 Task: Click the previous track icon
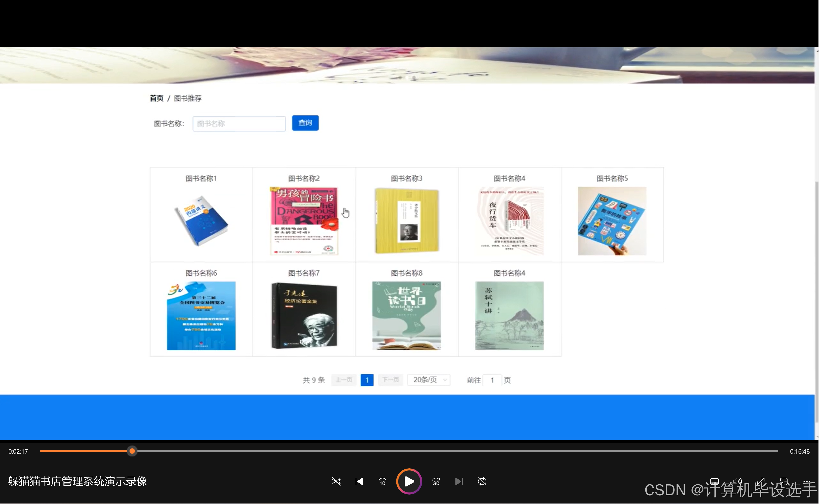[359, 481]
